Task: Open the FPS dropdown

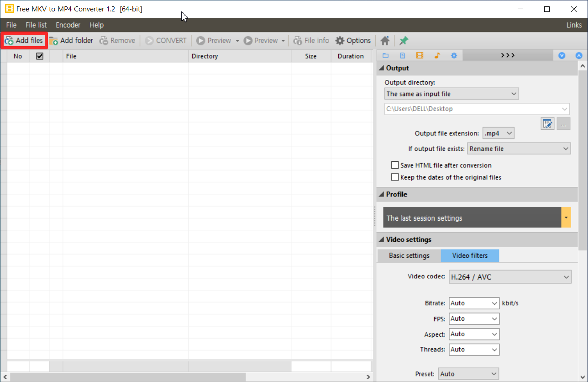Action: [474, 318]
